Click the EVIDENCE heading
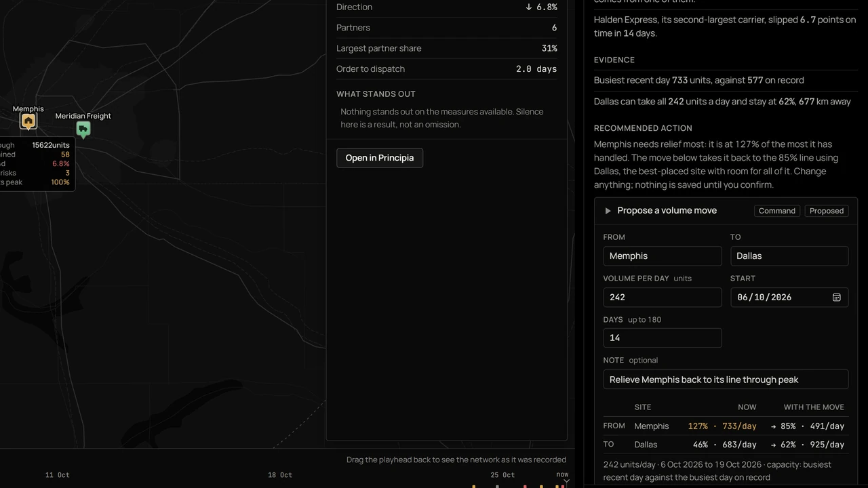Viewport: 868px width, 488px height. pyautogui.click(x=614, y=60)
